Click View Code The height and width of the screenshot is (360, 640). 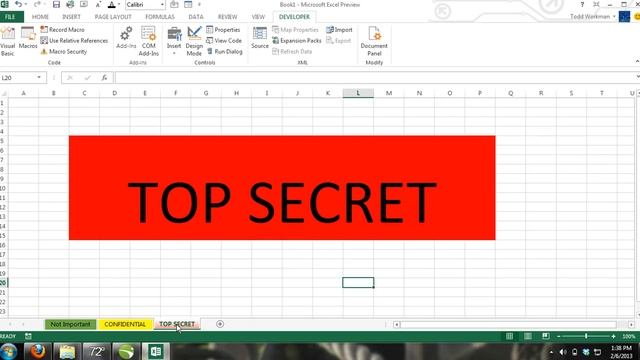point(224,41)
